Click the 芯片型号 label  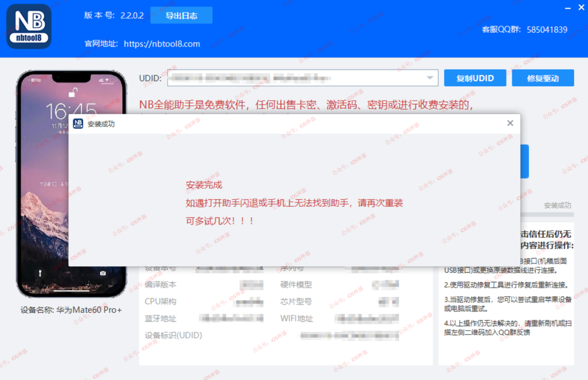coord(296,301)
